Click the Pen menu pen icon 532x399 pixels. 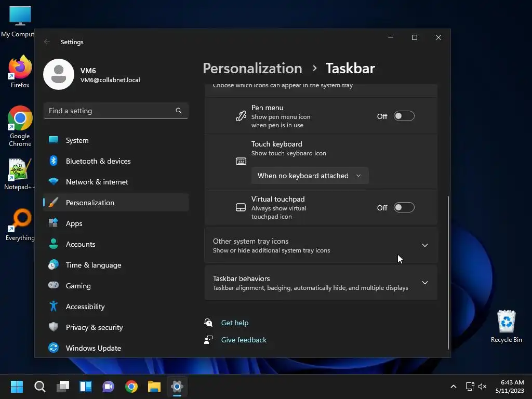[241, 116]
